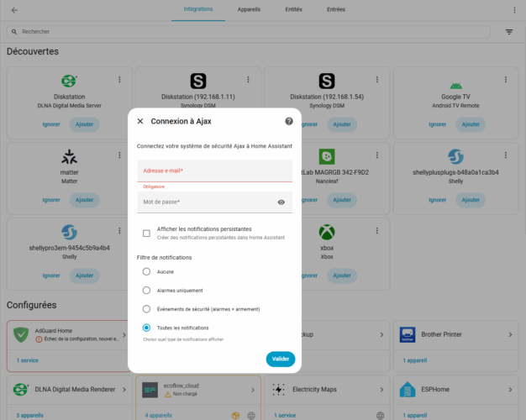Open menu on Diskstation 192.168.1.54 card
This screenshot has height=420, width=526.
pyautogui.click(x=377, y=80)
